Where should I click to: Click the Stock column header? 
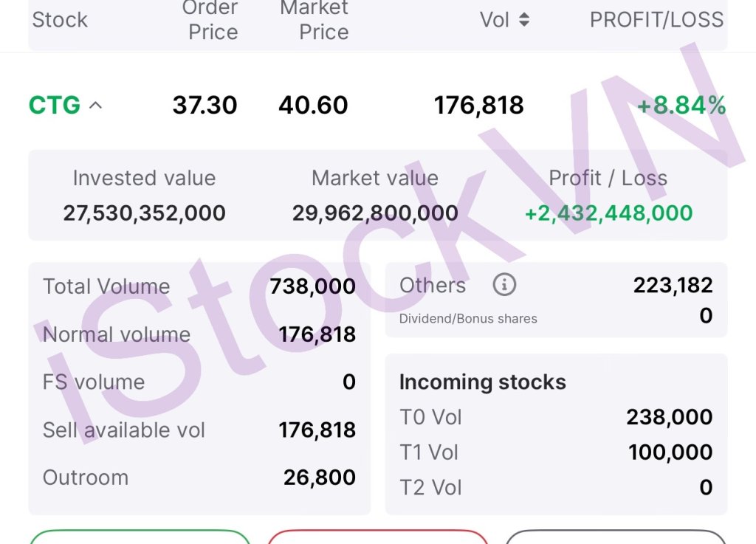(x=60, y=20)
